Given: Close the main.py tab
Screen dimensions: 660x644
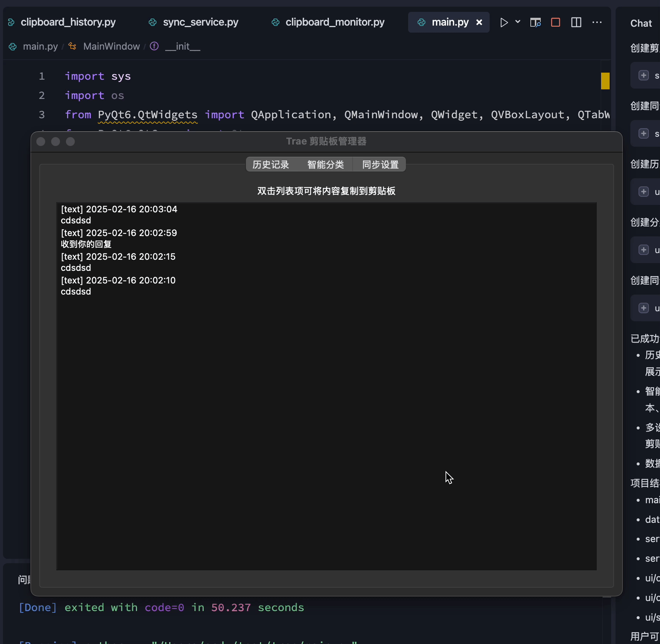Looking at the screenshot, I should click(479, 22).
